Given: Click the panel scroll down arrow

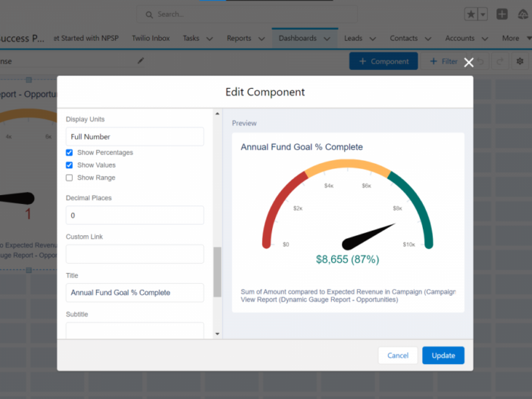Looking at the screenshot, I should 217,334.
